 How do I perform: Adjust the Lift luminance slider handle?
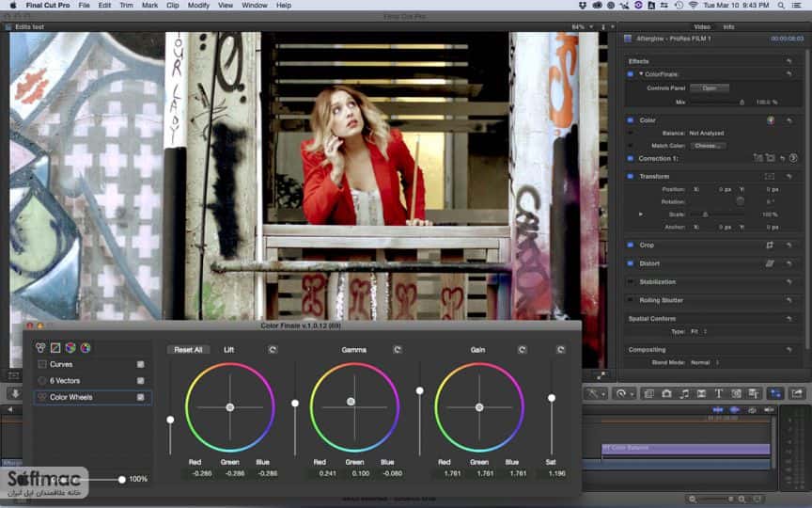pyautogui.click(x=170, y=420)
